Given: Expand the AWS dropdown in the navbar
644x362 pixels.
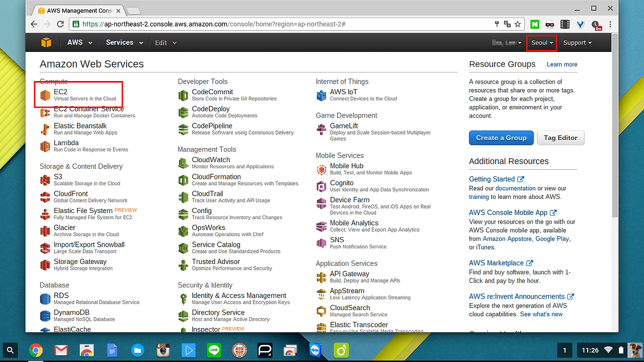Looking at the screenshot, I should pyautogui.click(x=79, y=43).
